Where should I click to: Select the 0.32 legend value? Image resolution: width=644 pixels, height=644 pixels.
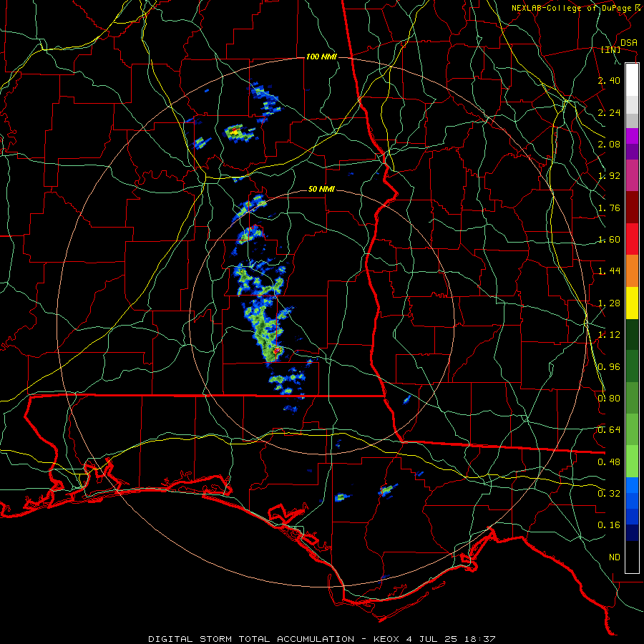pos(609,494)
